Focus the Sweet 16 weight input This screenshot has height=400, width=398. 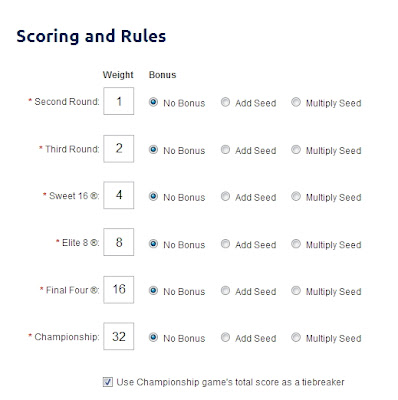119,195
